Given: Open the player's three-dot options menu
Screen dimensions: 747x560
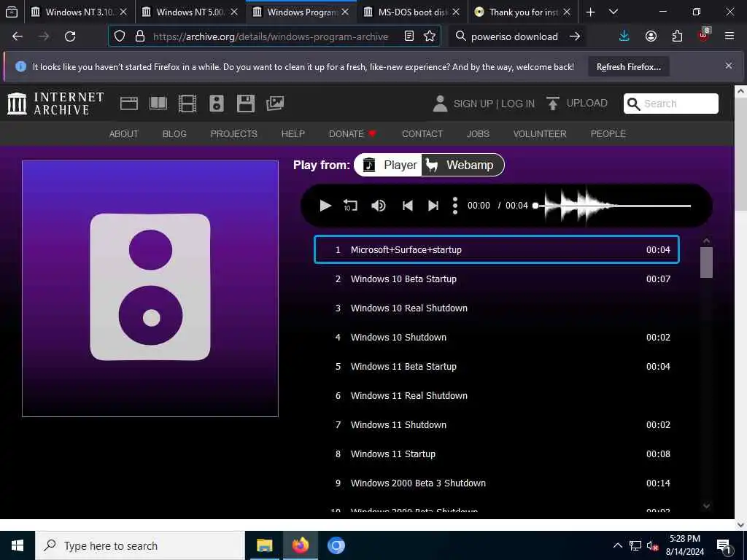Looking at the screenshot, I should [x=455, y=206].
